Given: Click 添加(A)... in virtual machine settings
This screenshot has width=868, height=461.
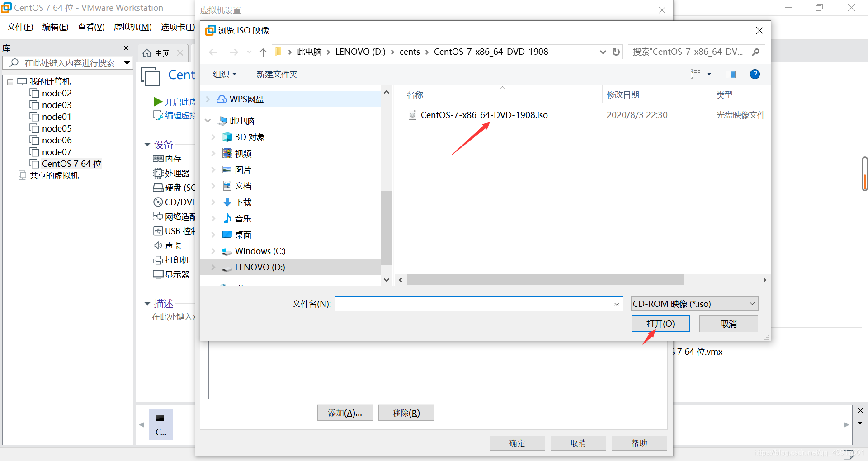Looking at the screenshot, I should pos(345,413).
